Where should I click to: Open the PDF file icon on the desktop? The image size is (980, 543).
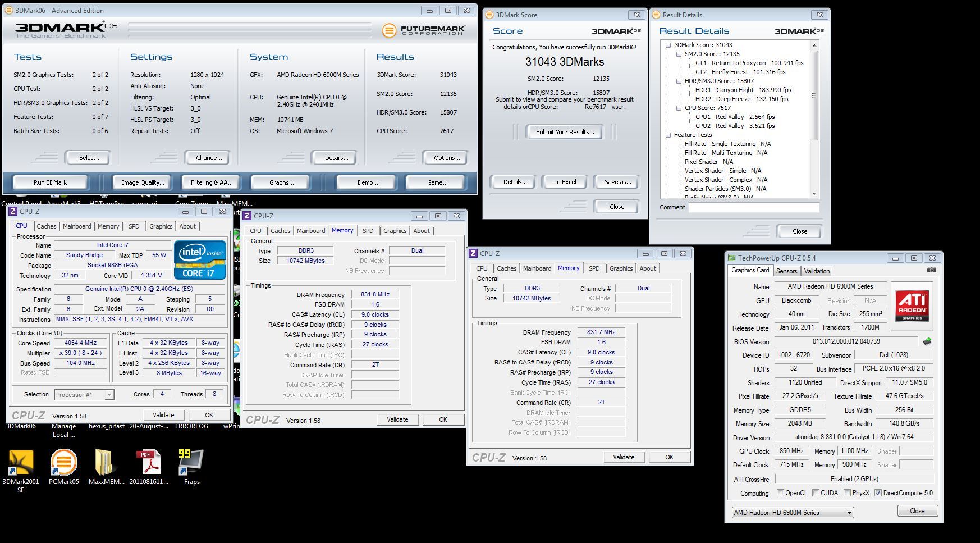[149, 467]
